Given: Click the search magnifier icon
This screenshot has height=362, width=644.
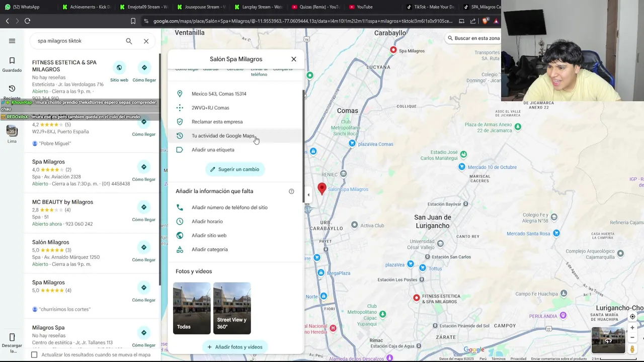Looking at the screenshot, I should pyautogui.click(x=129, y=41).
